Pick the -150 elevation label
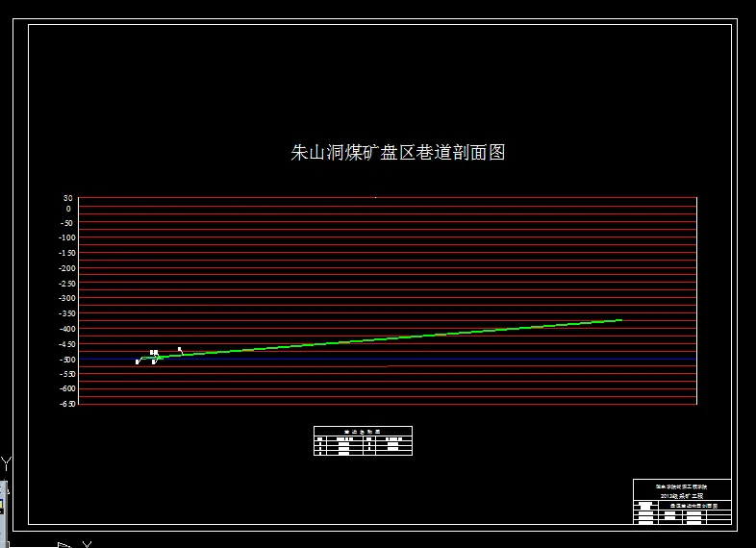 pos(67,253)
